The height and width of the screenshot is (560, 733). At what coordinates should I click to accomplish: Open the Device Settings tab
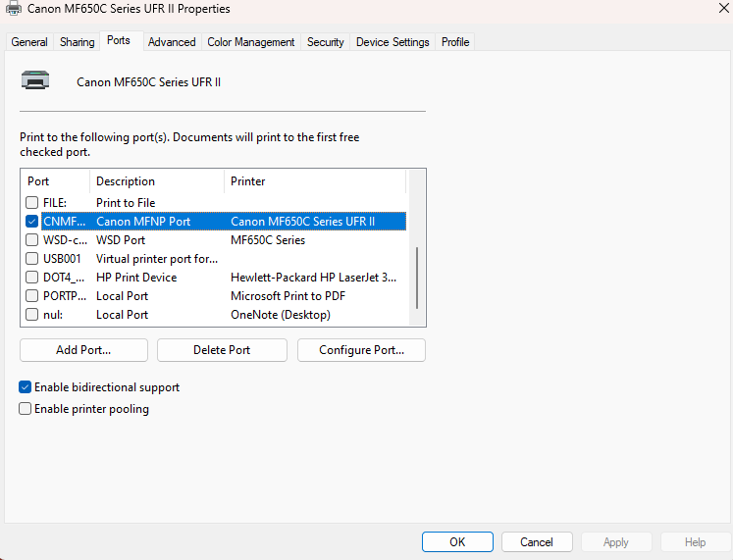click(x=393, y=42)
